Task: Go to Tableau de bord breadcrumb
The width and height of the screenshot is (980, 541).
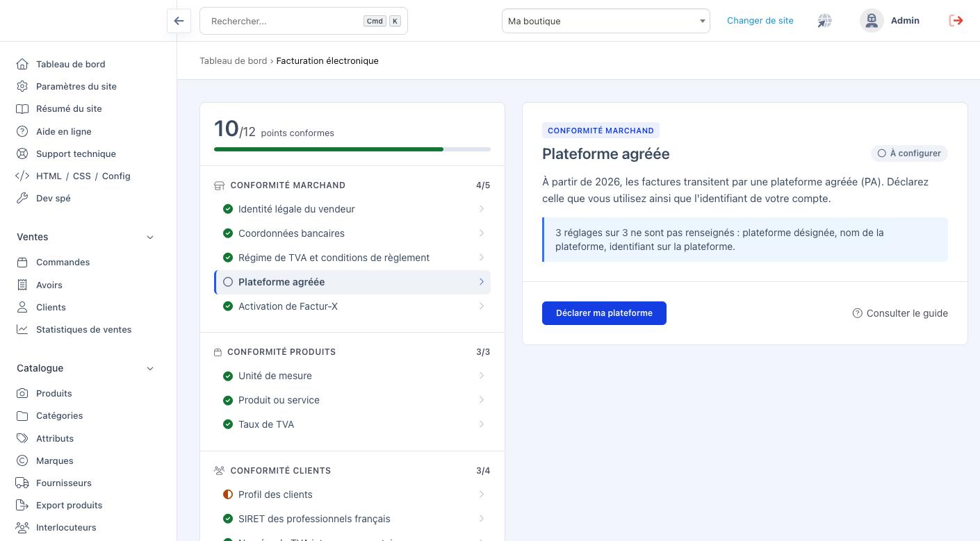Action: 234,60
